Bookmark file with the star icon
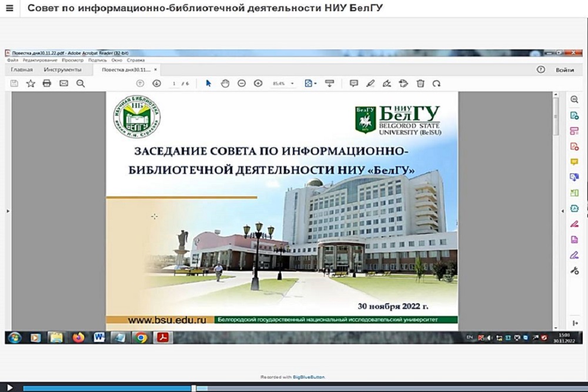Image resolution: width=588 pixels, height=392 pixels. [31, 83]
